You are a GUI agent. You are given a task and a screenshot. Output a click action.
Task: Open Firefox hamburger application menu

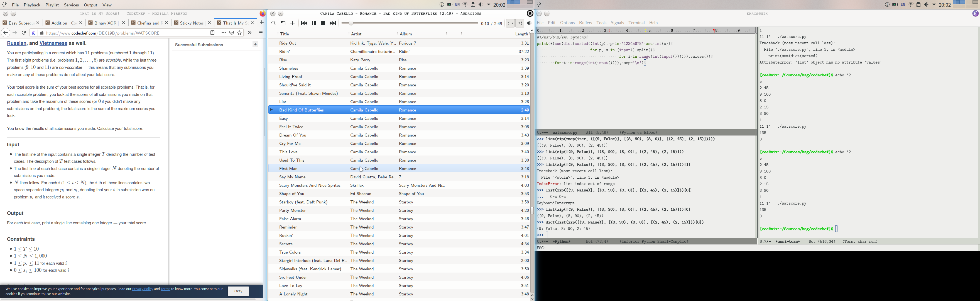(x=261, y=33)
